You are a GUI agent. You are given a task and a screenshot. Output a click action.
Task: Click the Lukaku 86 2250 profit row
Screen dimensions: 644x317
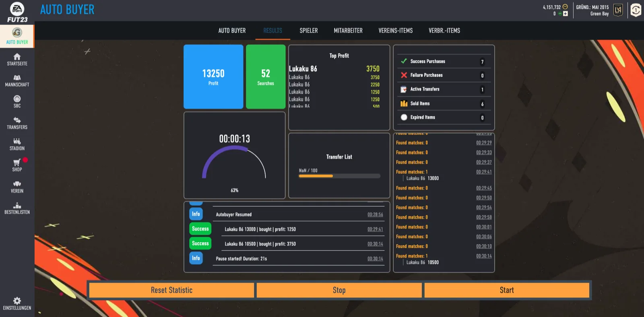point(334,84)
